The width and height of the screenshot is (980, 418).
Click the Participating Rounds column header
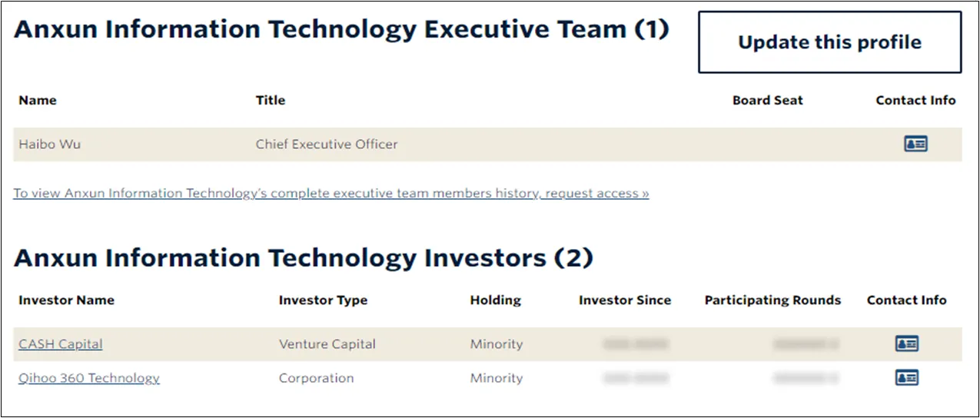(772, 300)
